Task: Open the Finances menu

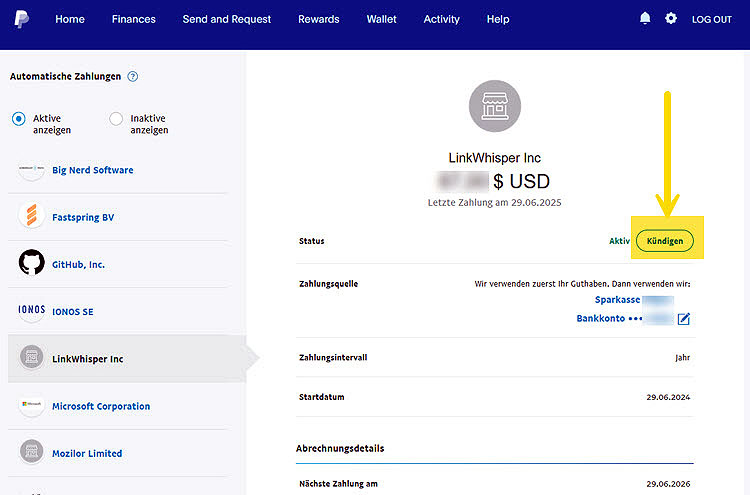Action: (133, 19)
